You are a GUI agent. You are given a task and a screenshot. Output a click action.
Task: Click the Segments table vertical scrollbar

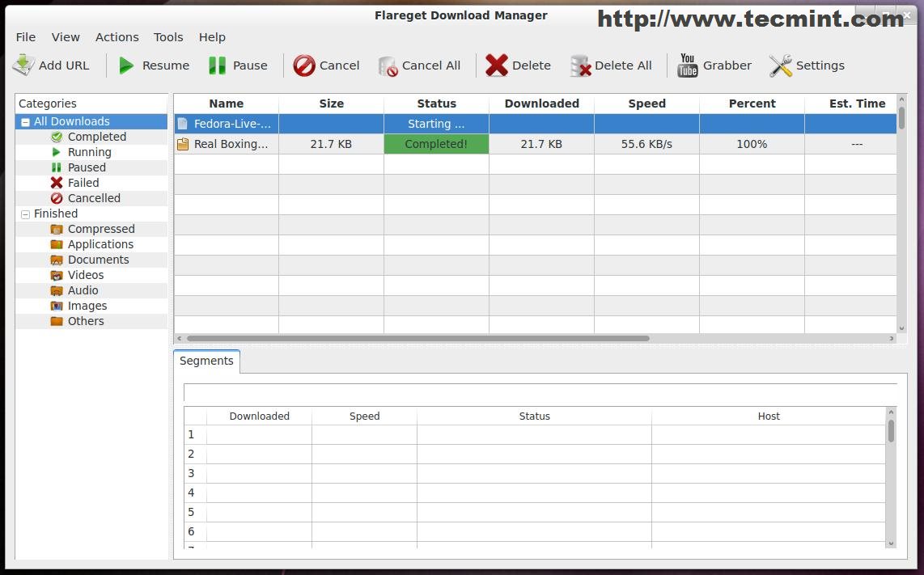point(891,430)
